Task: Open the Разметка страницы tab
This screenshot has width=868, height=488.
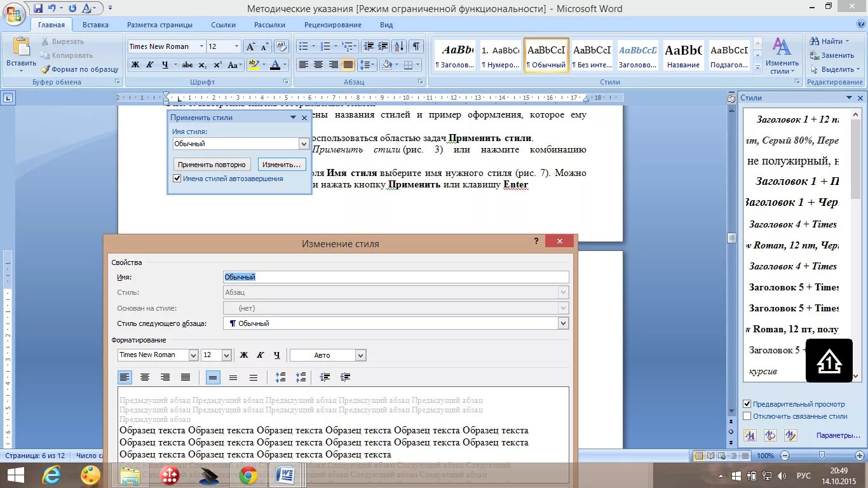Action: pyautogui.click(x=159, y=25)
